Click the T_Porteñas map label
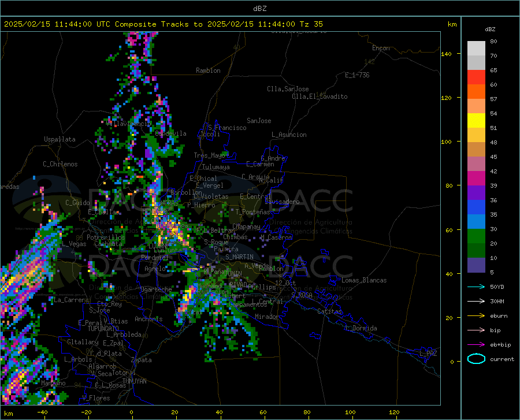 (x=252, y=212)
